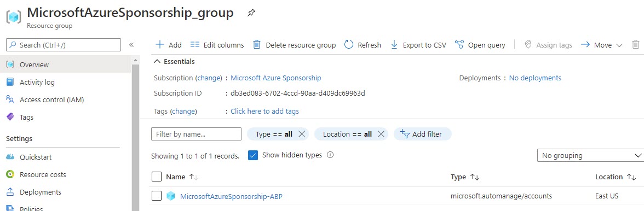Viewport: 644px width, 211px height.
Task: Open Microsoft Azure Sponsorship subscription link
Action: pos(276,78)
